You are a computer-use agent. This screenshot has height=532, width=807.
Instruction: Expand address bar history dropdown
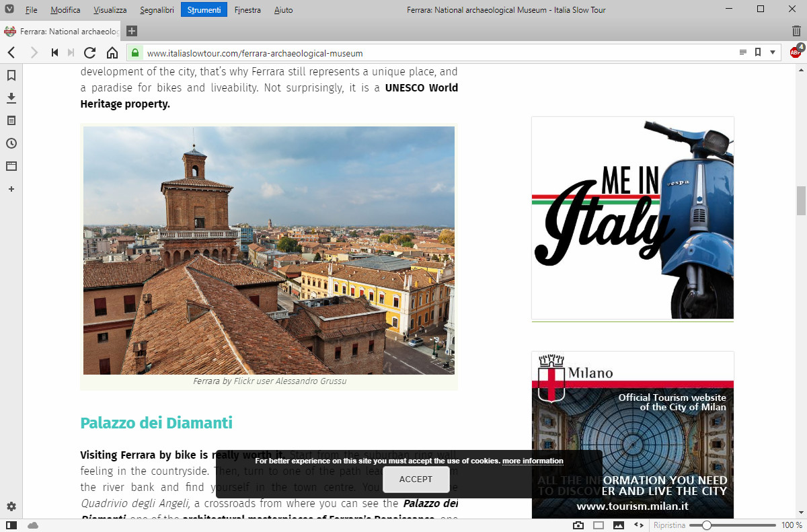(x=773, y=52)
